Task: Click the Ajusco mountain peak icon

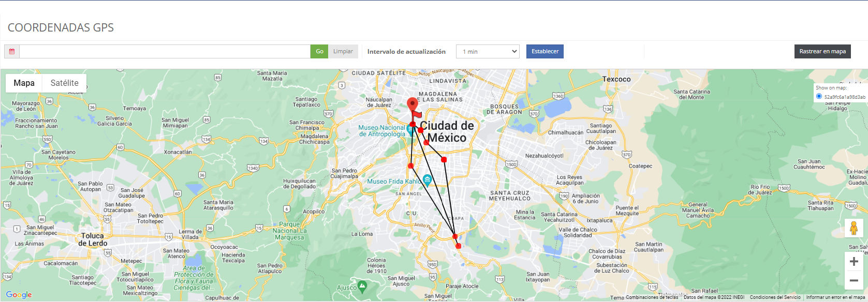Action: 362,285
